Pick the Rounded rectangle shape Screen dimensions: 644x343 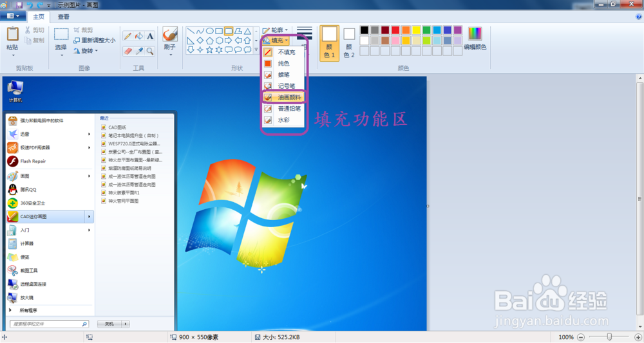pyautogui.click(x=229, y=31)
